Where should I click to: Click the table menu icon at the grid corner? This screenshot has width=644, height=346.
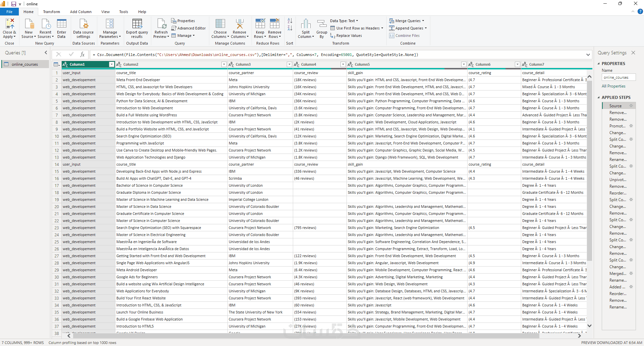56,64
